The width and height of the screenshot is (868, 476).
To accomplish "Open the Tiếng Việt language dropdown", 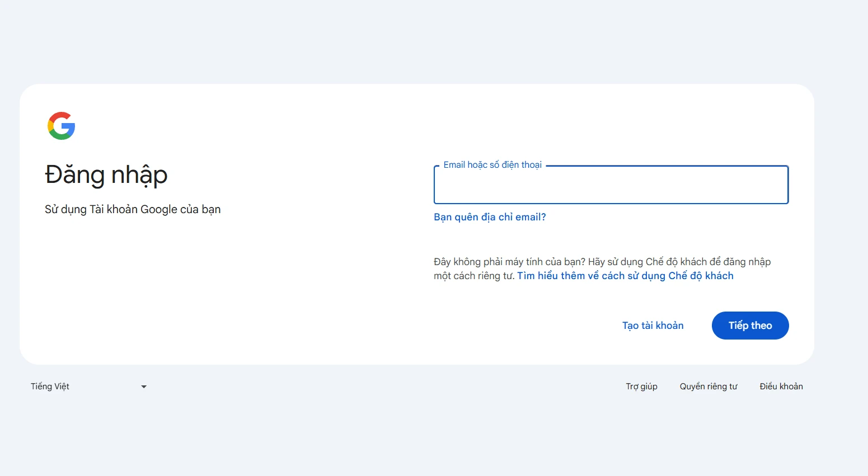I will click(x=89, y=387).
